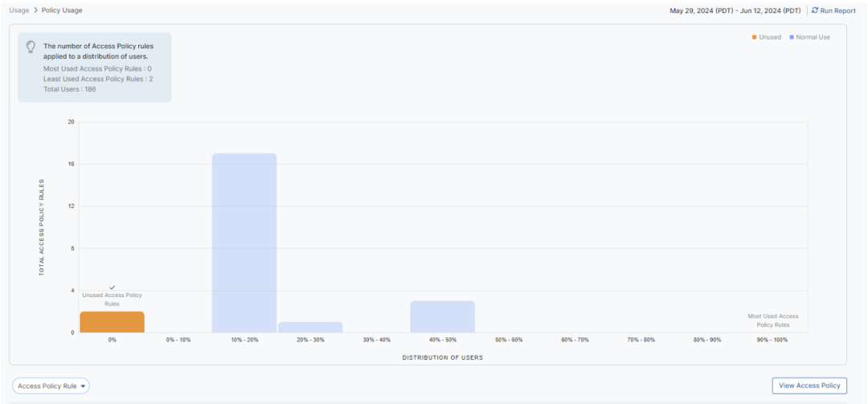Select the tall 10% - 20% bar

coord(244,243)
